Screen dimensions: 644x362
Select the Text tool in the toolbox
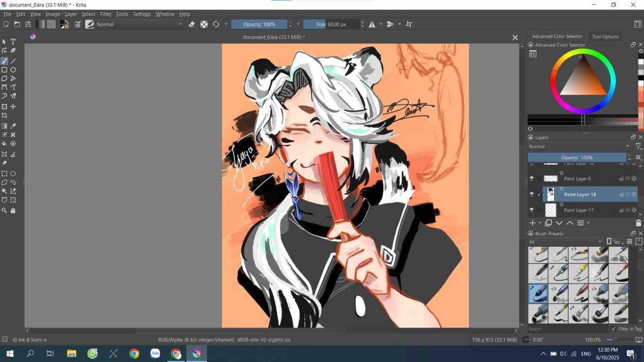13,42
